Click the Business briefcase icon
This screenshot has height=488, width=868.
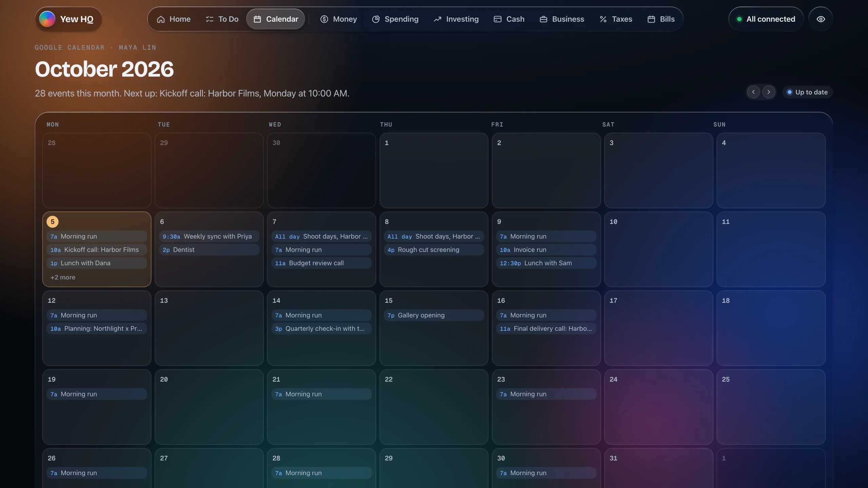544,19
